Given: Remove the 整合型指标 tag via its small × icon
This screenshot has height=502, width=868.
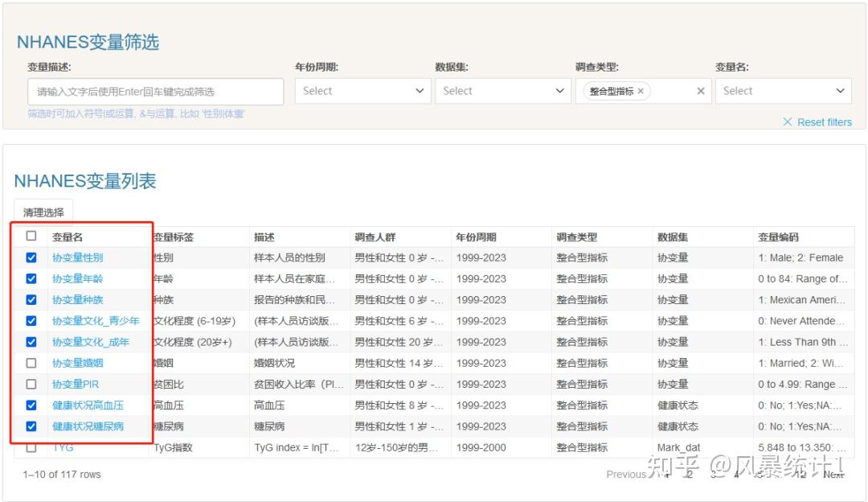Looking at the screenshot, I should coord(641,91).
